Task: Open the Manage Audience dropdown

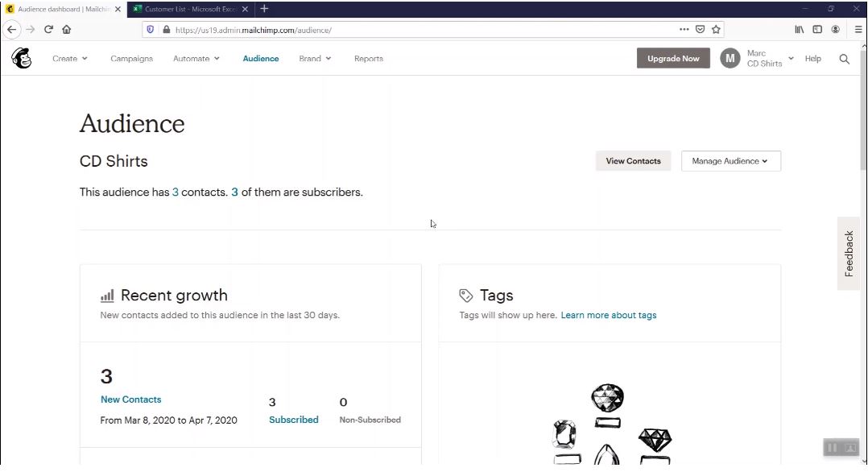Action: [731, 161]
